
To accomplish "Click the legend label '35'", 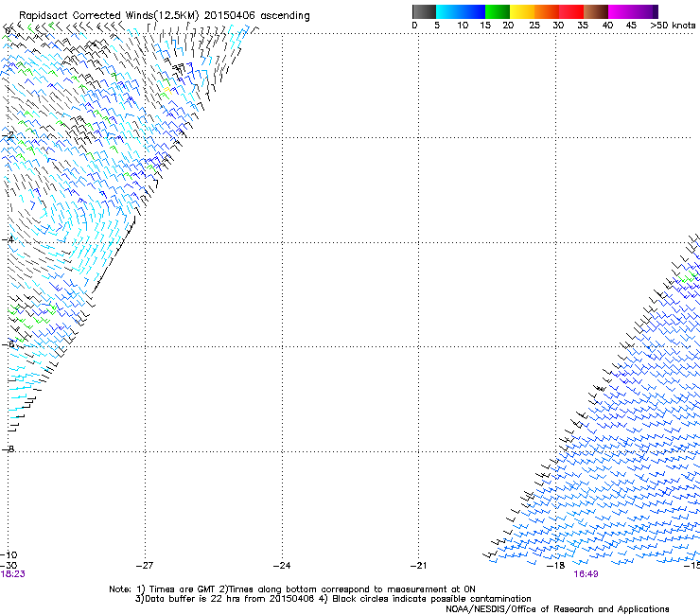I will [583, 26].
